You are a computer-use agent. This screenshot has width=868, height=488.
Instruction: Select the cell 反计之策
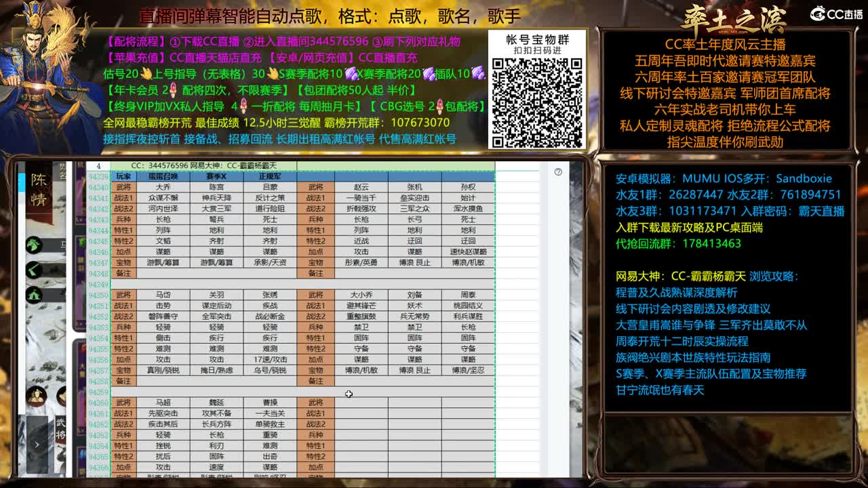point(270,198)
